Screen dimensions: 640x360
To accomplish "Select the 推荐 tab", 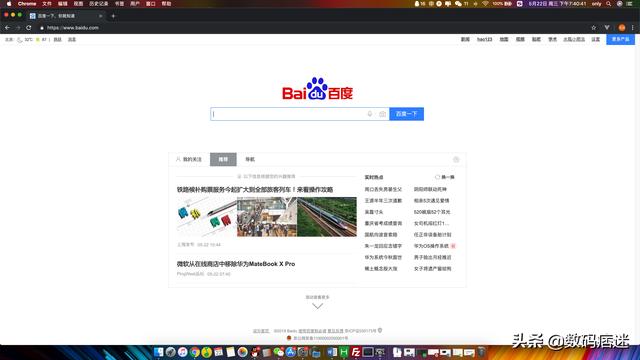I will 223,160.
